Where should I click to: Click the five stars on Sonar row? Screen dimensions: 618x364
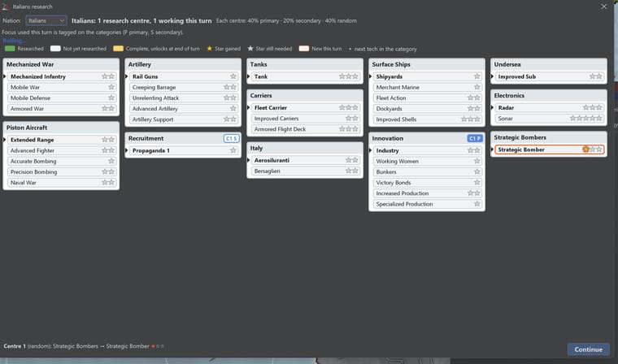[x=586, y=118]
